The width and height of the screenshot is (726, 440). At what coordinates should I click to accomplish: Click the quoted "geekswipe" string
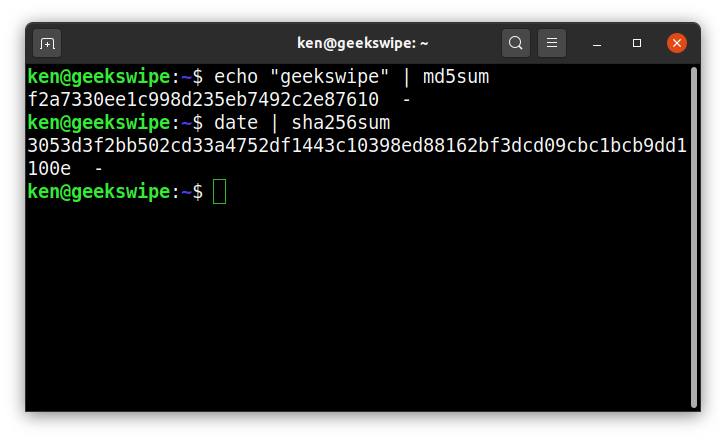(x=330, y=76)
